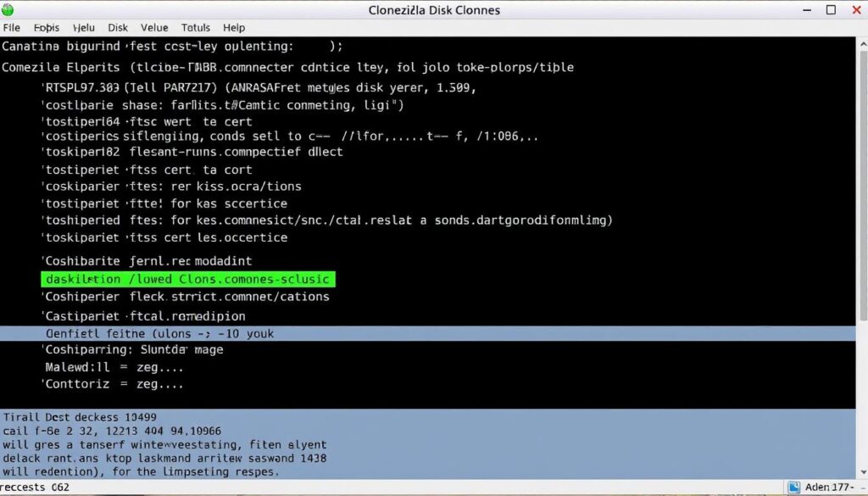Image resolution: width=868 pixels, height=496 pixels.
Task: Minimize the Clonezilla window
Action: 807,10
